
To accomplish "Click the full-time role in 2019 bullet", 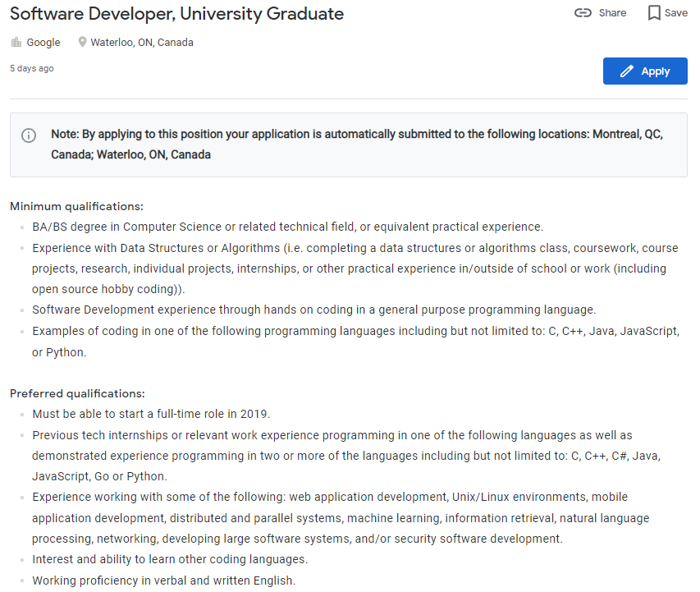I will 151,414.
